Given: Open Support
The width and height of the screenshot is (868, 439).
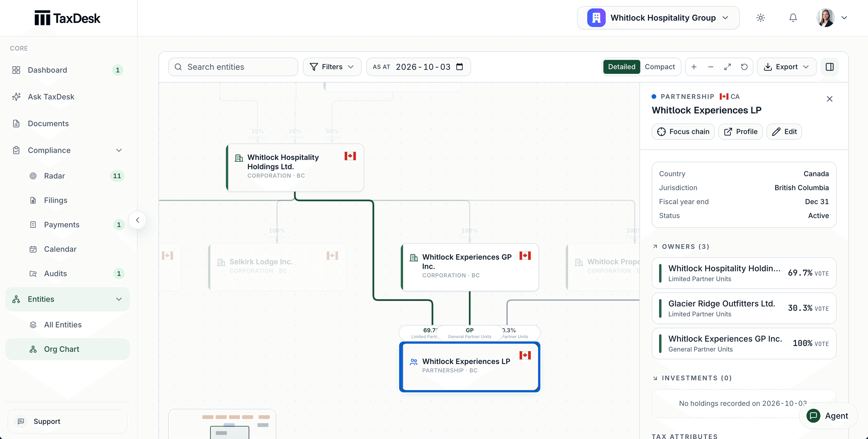Looking at the screenshot, I should point(67,422).
